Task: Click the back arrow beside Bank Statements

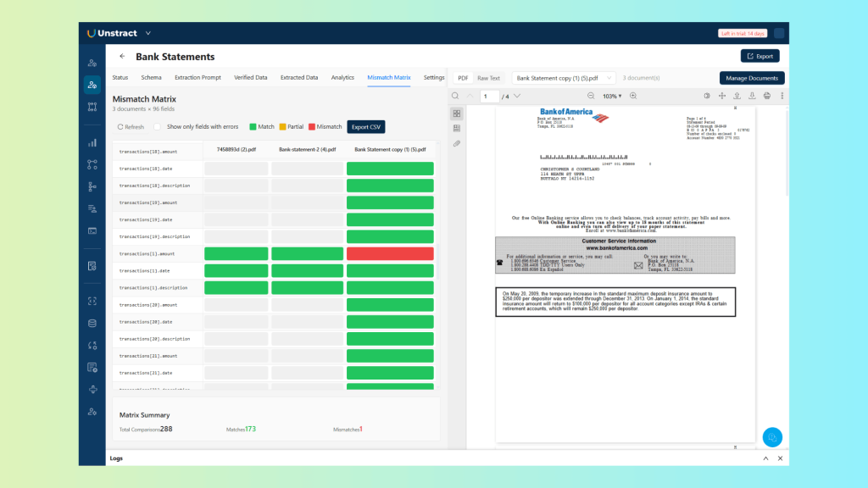Action: 122,57
